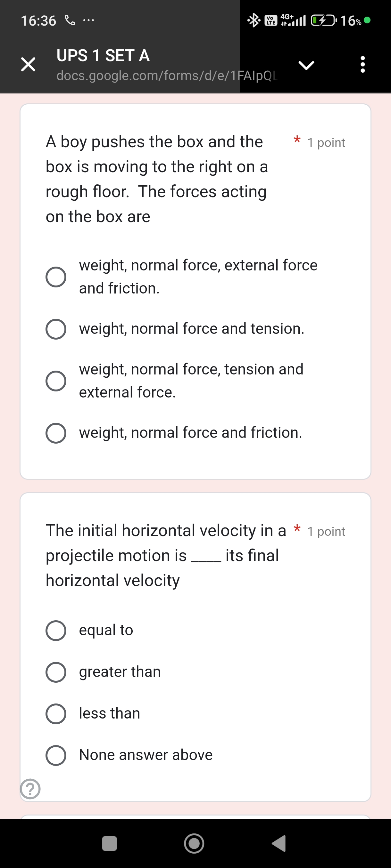Tap the phone call status icon

[x=70, y=20]
